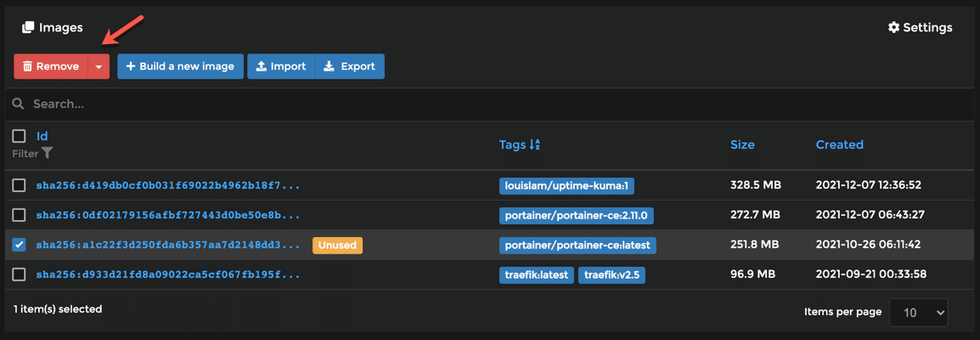Click the 2021-09-21 00:33:58 created date
Screen dimensions: 980x340
870,275
